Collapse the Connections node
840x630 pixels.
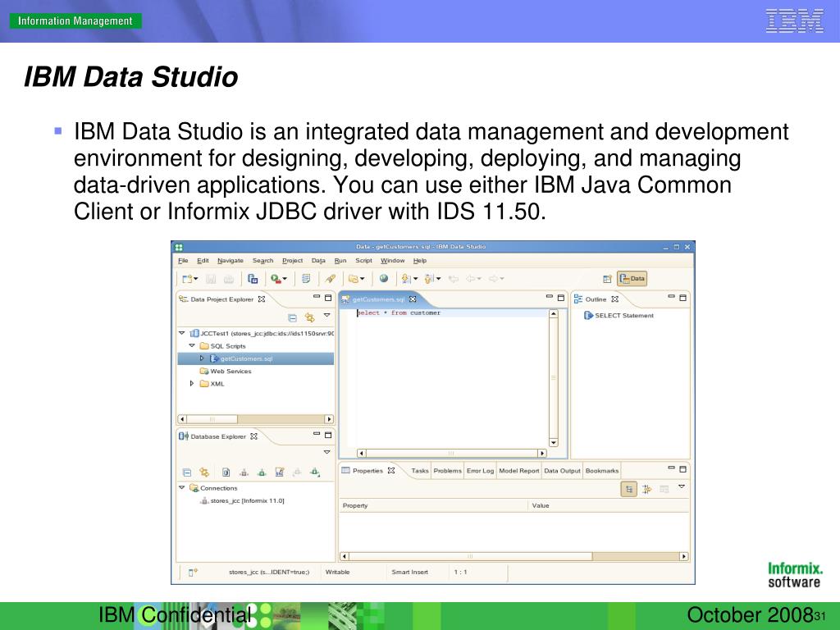point(181,487)
